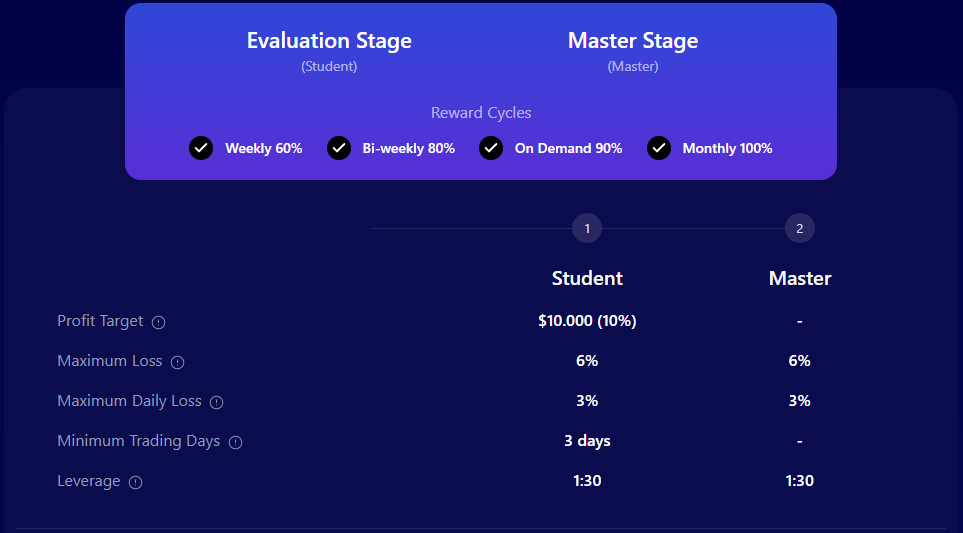
Task: Toggle the Bi-weekly 80% checkmark
Action: (x=339, y=148)
